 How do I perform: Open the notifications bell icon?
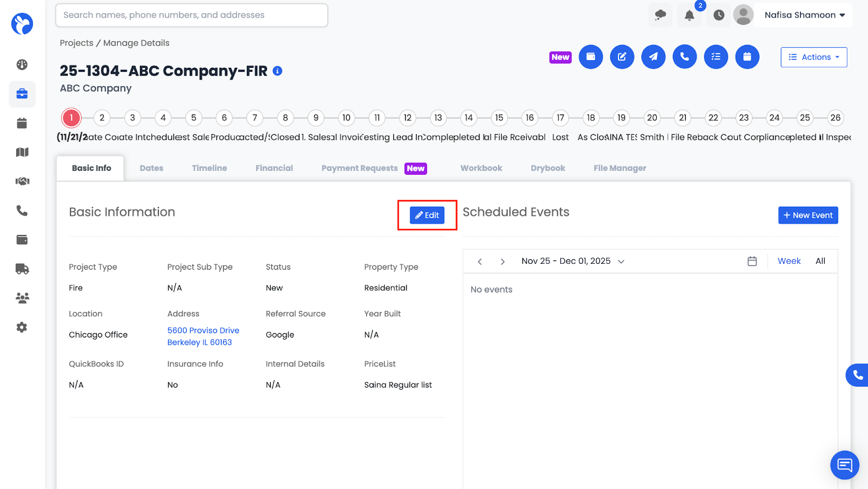pos(689,15)
